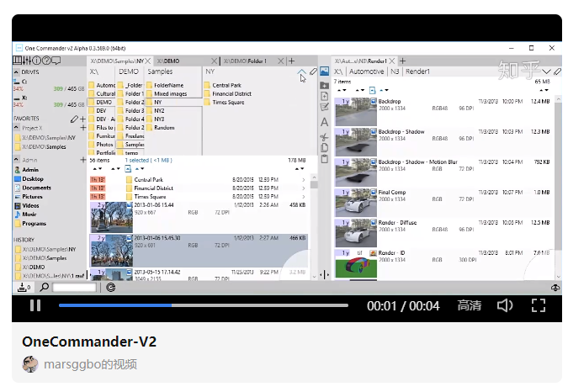Open the Automotive breadcrumb in right pane
568x392 pixels.
pos(366,72)
